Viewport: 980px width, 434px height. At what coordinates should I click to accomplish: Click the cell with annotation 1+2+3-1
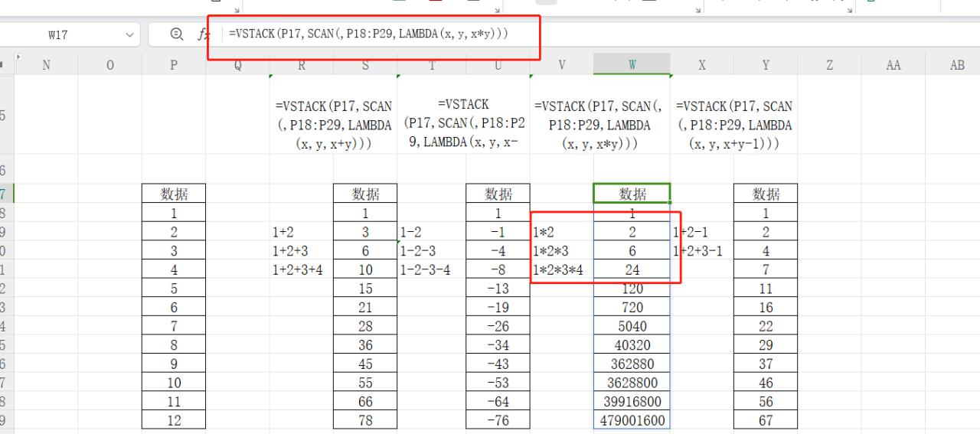[x=702, y=251]
